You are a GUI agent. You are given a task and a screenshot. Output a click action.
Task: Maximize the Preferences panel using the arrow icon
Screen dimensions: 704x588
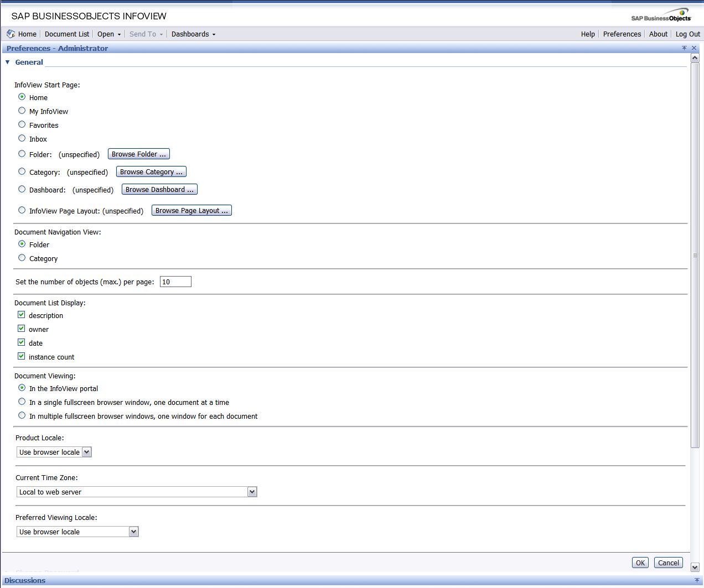pyautogui.click(x=685, y=48)
